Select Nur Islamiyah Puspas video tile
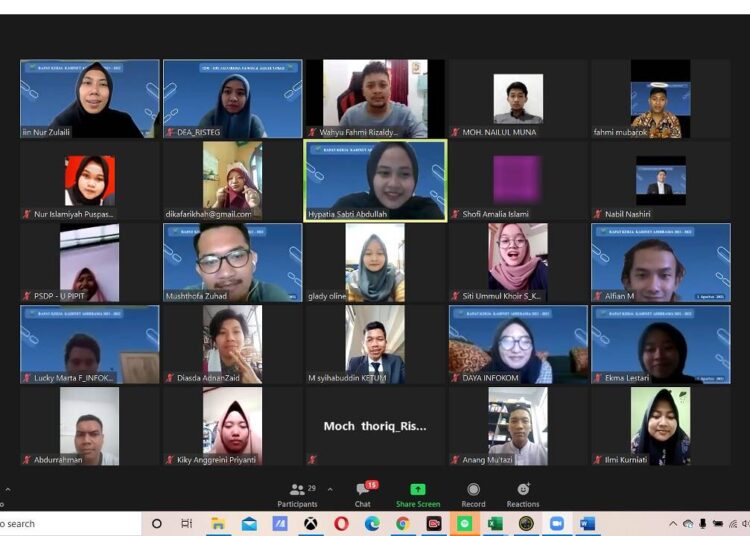 (x=89, y=181)
